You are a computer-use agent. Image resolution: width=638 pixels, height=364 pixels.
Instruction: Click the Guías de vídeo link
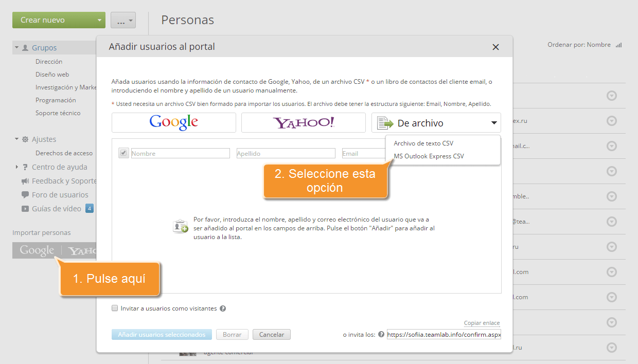57,209
